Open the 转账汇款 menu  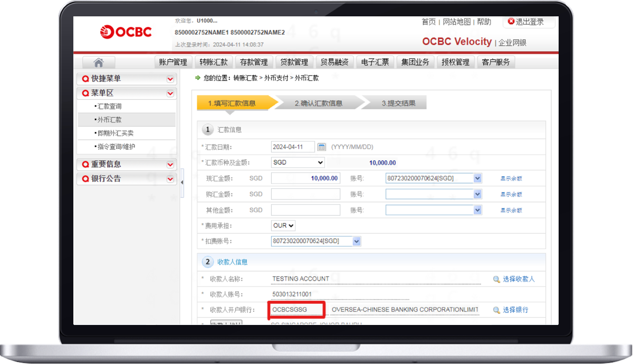213,62
